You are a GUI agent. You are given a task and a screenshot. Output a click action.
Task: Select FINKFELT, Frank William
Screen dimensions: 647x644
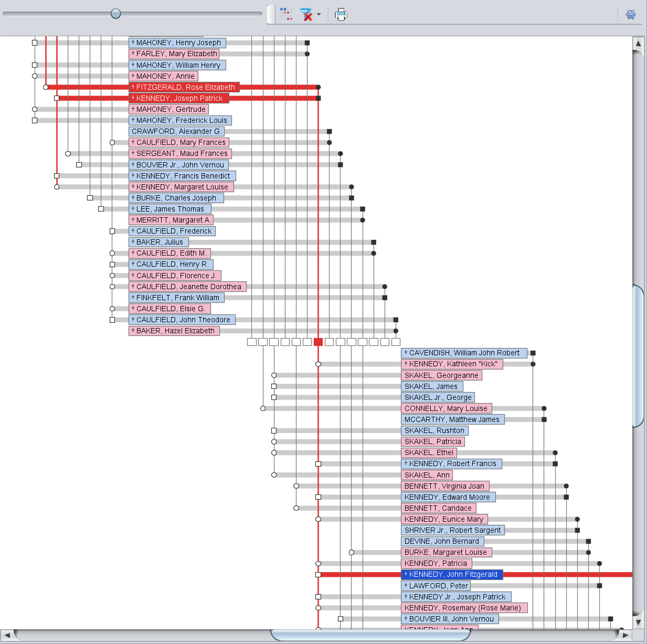point(177,298)
